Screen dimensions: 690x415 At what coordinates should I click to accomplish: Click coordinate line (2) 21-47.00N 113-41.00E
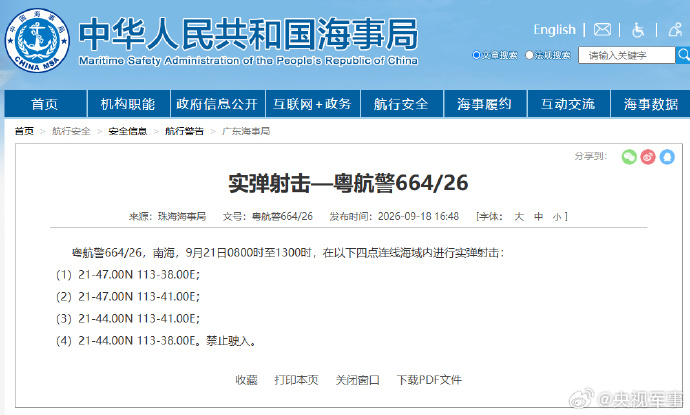128,297
